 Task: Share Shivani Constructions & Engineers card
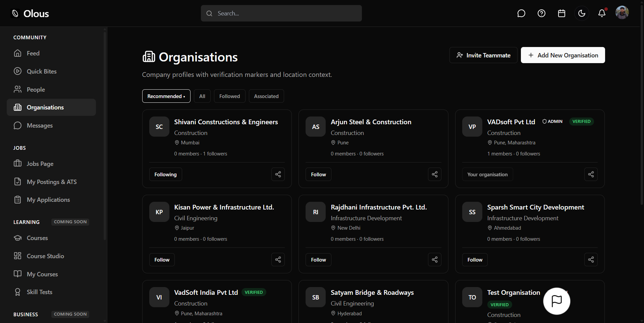pos(278,174)
